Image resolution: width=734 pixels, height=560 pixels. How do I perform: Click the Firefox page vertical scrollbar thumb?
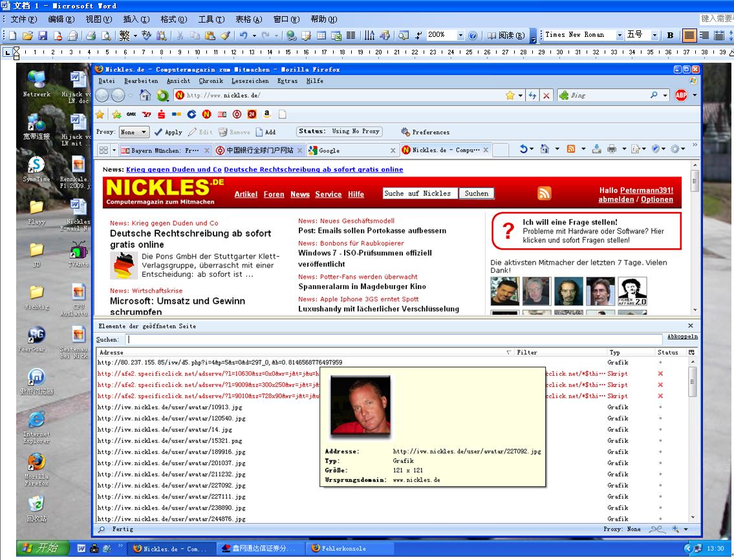695,180
